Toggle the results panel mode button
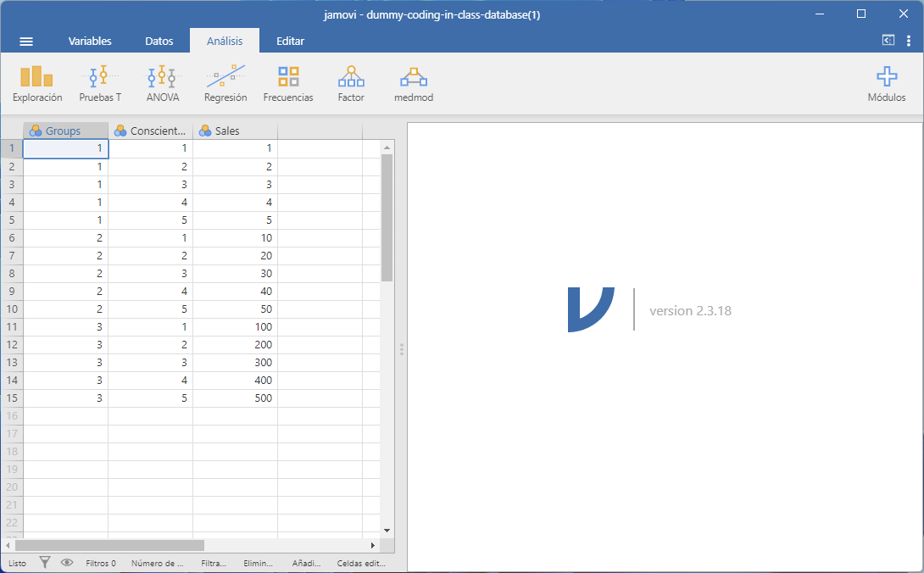 click(888, 40)
